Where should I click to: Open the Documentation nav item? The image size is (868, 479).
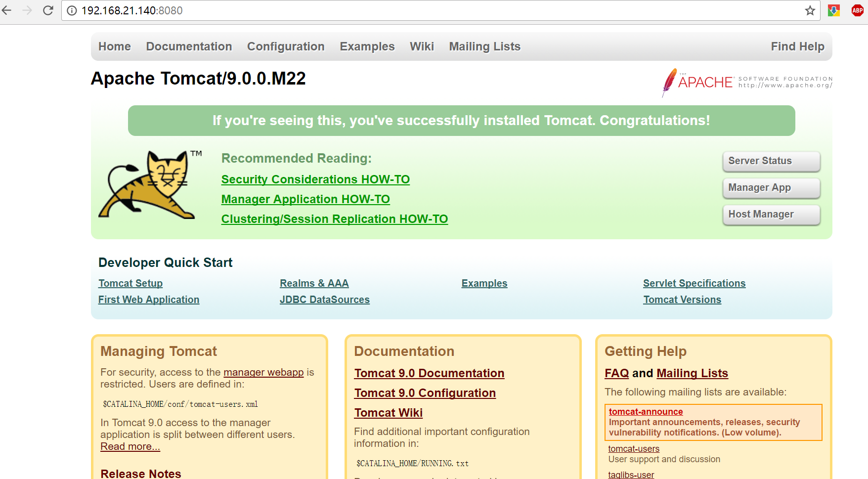[x=189, y=46]
